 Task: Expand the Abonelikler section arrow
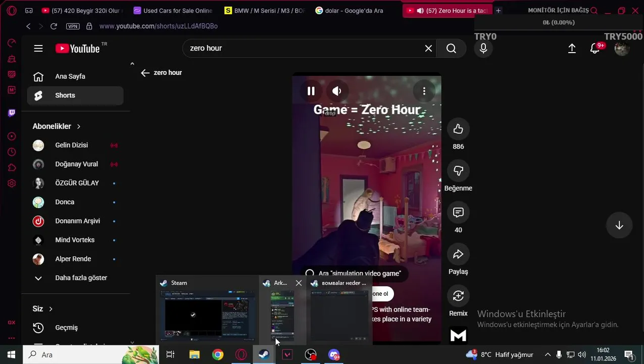[x=79, y=126]
